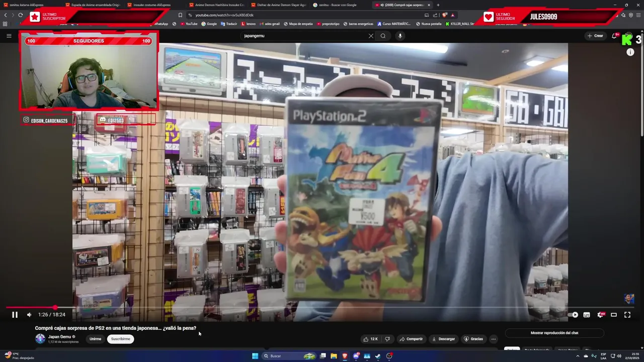Open taskbar clock showing 21:31
Viewport: 644px width, 362px height.
(632, 356)
